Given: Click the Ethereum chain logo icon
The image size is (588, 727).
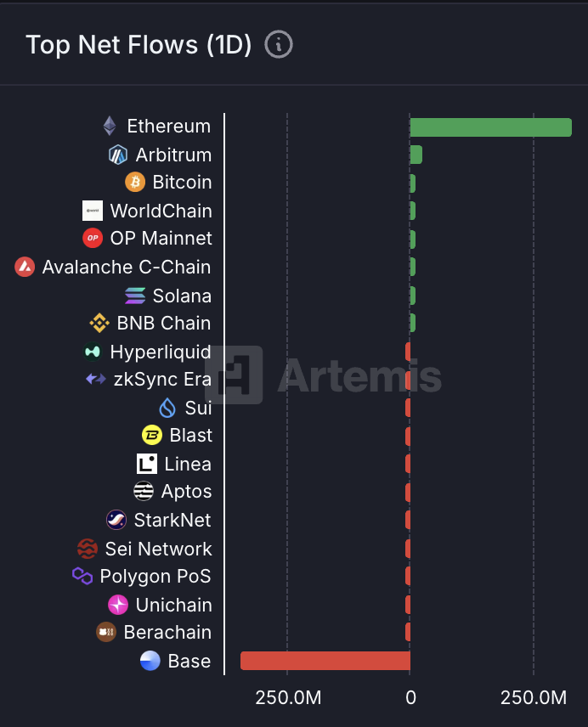Looking at the screenshot, I should tap(110, 126).
